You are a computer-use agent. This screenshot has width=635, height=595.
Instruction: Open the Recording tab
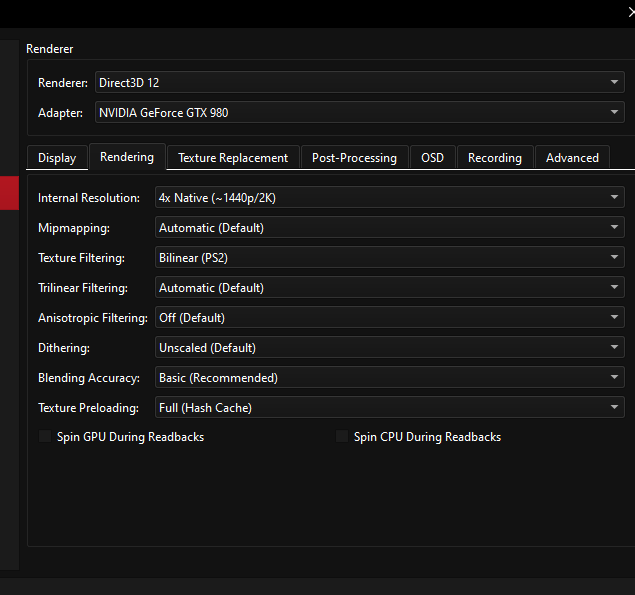point(495,158)
